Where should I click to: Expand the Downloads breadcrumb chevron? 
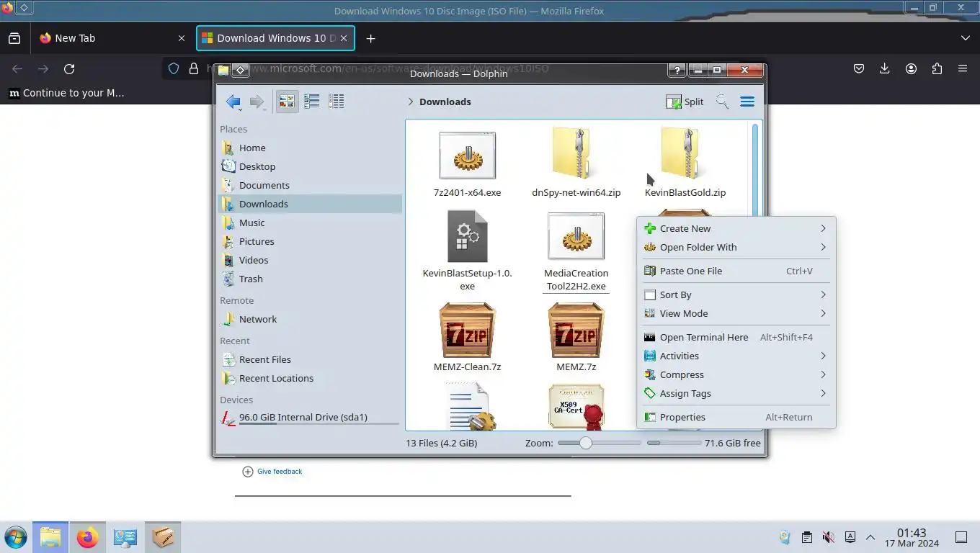tap(411, 102)
